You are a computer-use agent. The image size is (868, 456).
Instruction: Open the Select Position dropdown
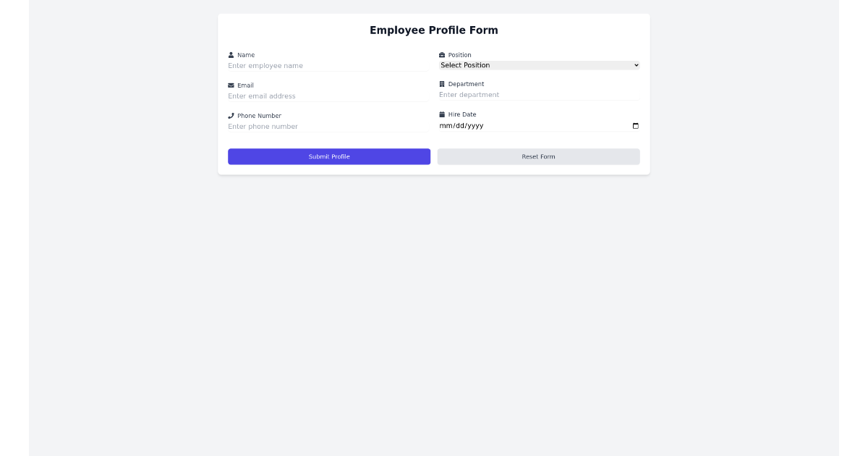coord(538,65)
